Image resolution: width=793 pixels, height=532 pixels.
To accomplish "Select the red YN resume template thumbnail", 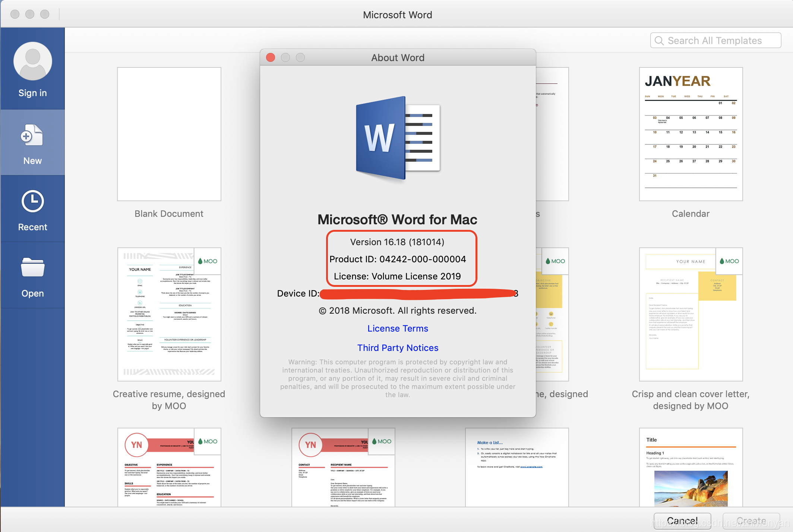I will coord(169,468).
